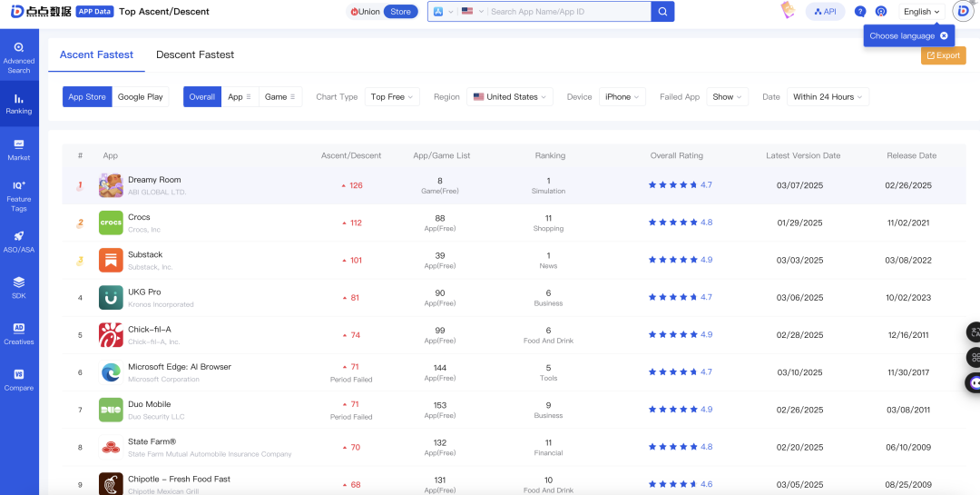Click the gift coupon icon near API
Viewport: 980px width, 495px height.
[788, 10]
